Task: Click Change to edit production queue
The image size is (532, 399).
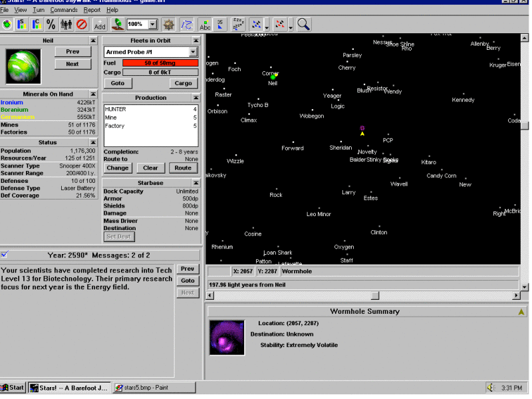Action: (118, 168)
